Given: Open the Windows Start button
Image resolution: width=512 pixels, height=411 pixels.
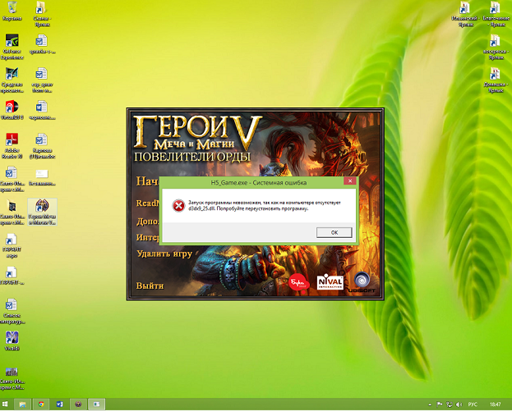Looking at the screenshot, I should [x=5, y=404].
